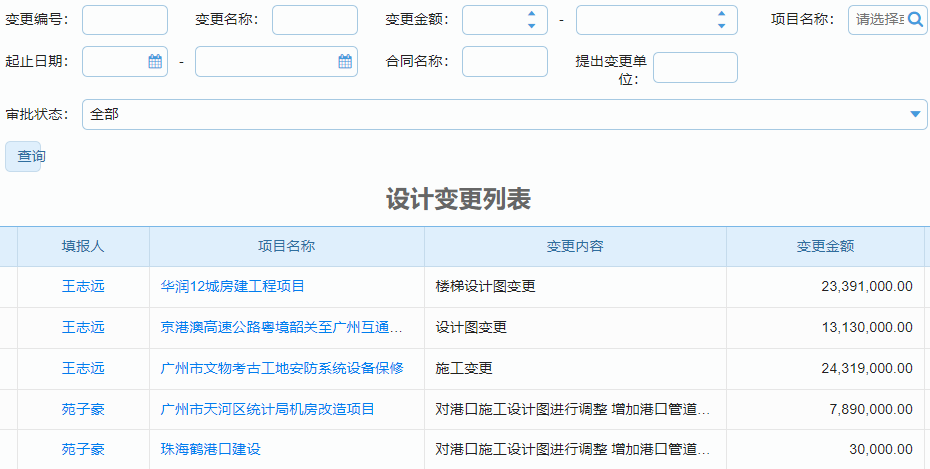Click the 项目名称 column header
This screenshot has width=930, height=469.
[286, 246]
